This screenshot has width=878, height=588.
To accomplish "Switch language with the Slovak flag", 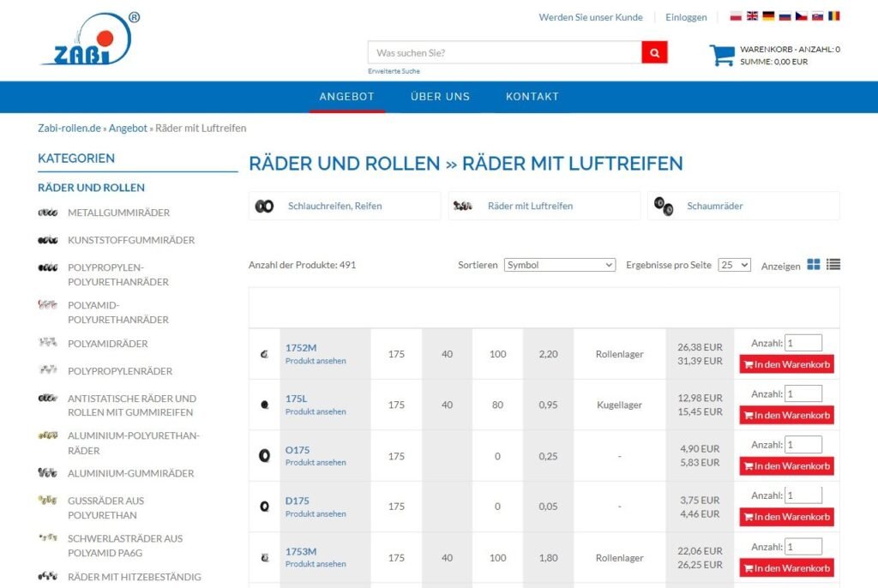I will pyautogui.click(x=817, y=16).
